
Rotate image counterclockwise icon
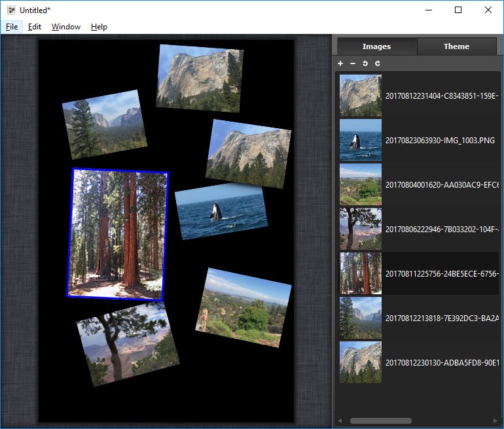coord(365,63)
